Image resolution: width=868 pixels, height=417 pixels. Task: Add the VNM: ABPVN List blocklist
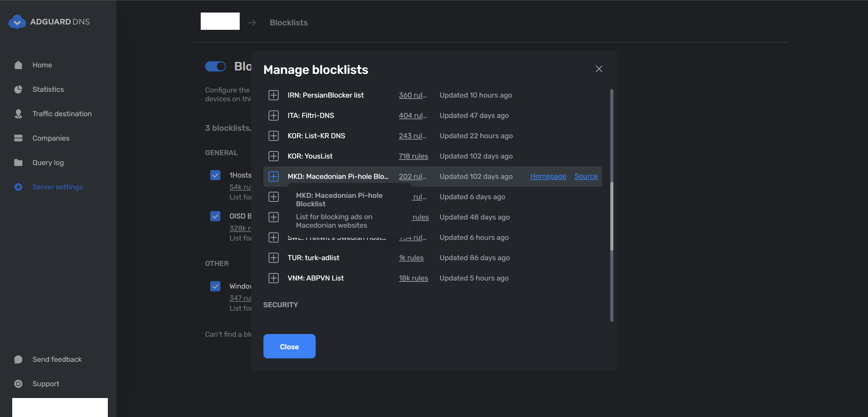pos(273,278)
